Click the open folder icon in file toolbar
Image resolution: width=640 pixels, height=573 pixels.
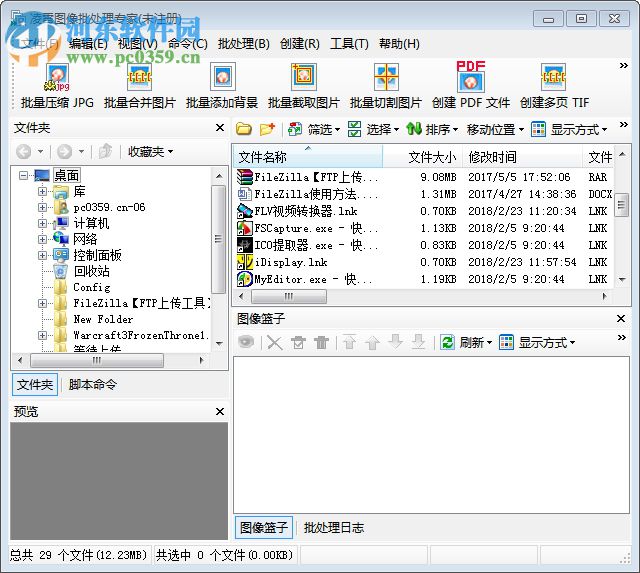click(244, 129)
